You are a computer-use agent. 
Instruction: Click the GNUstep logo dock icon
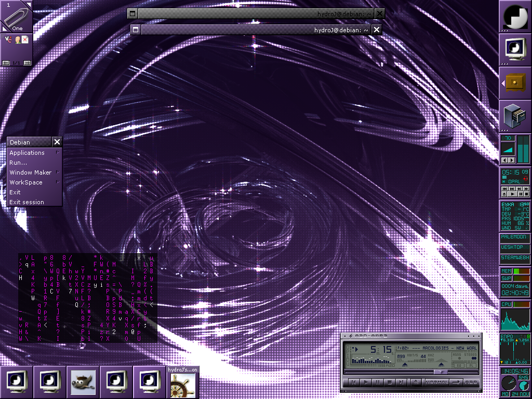[515, 17]
